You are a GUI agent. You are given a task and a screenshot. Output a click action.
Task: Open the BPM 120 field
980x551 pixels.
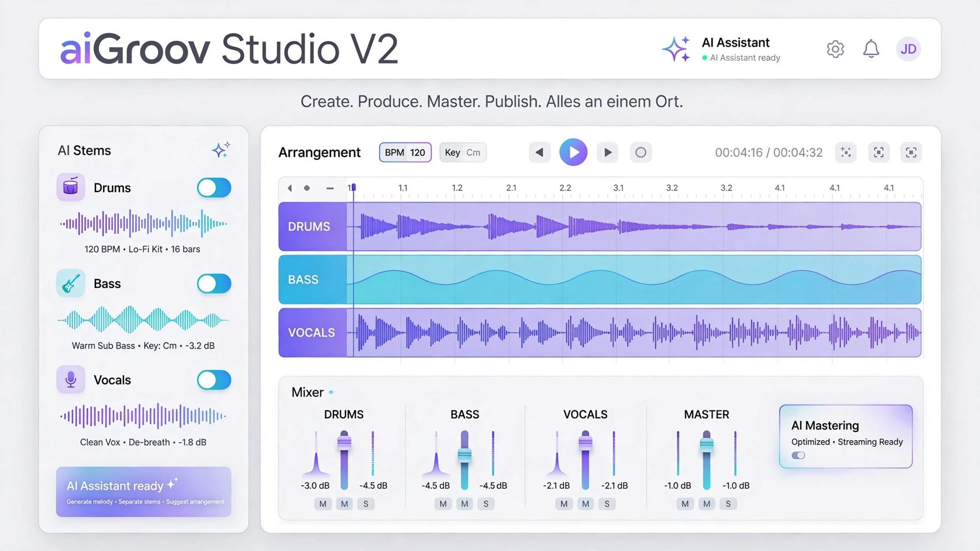tap(405, 153)
